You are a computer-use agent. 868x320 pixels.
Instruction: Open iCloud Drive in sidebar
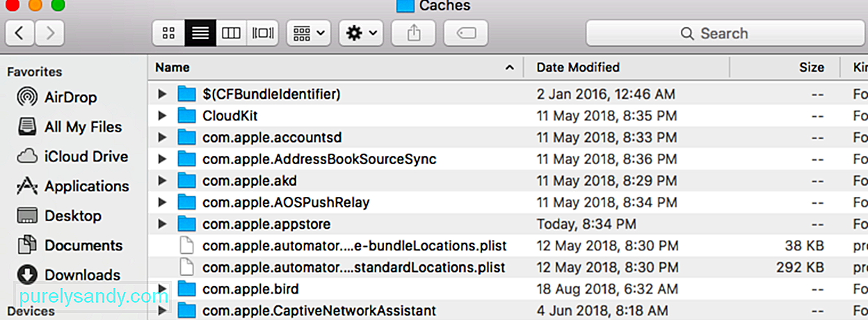pyautogui.click(x=72, y=157)
